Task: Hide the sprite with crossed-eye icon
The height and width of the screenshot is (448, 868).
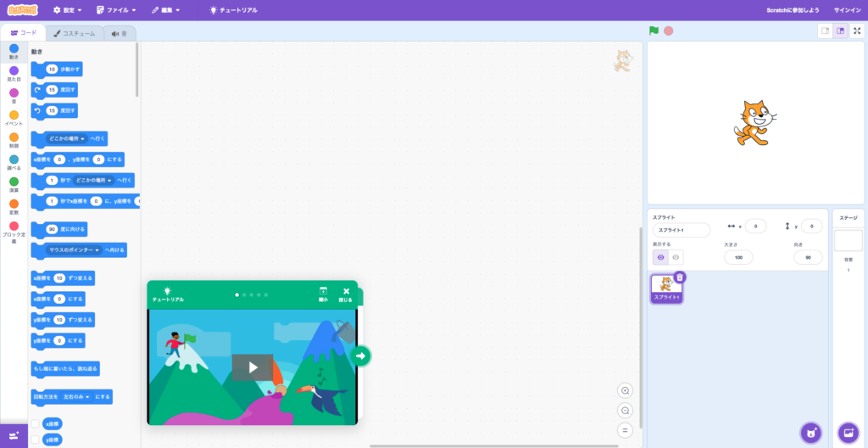Action: click(676, 257)
